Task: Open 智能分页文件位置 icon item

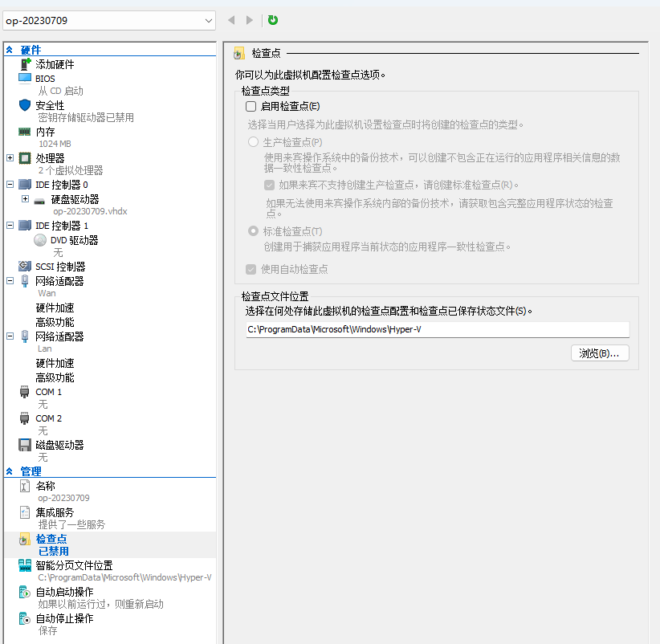Action: 25,565
